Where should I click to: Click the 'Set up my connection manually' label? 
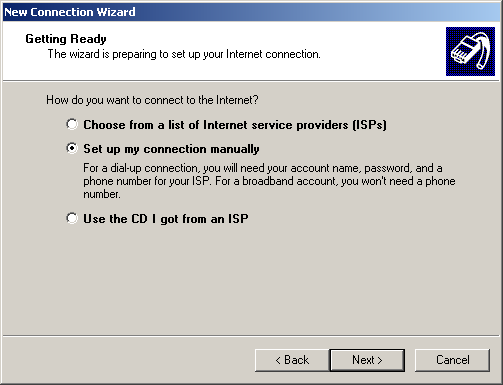[x=171, y=149]
